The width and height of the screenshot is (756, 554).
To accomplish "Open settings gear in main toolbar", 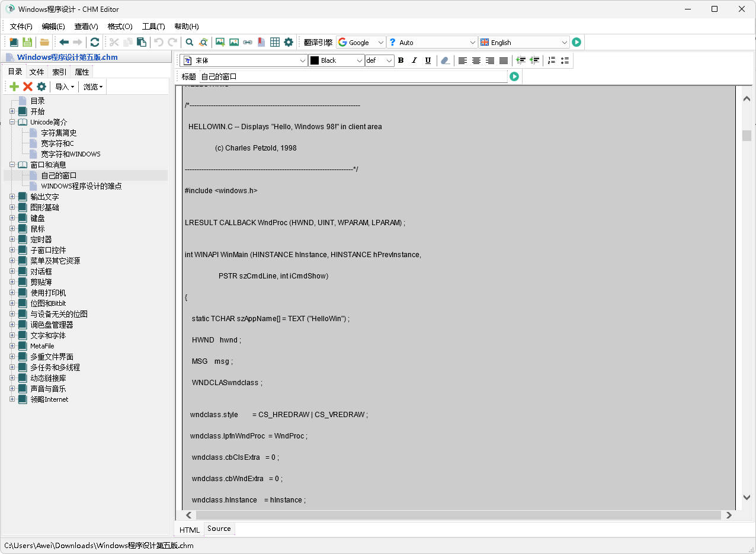I will [289, 42].
